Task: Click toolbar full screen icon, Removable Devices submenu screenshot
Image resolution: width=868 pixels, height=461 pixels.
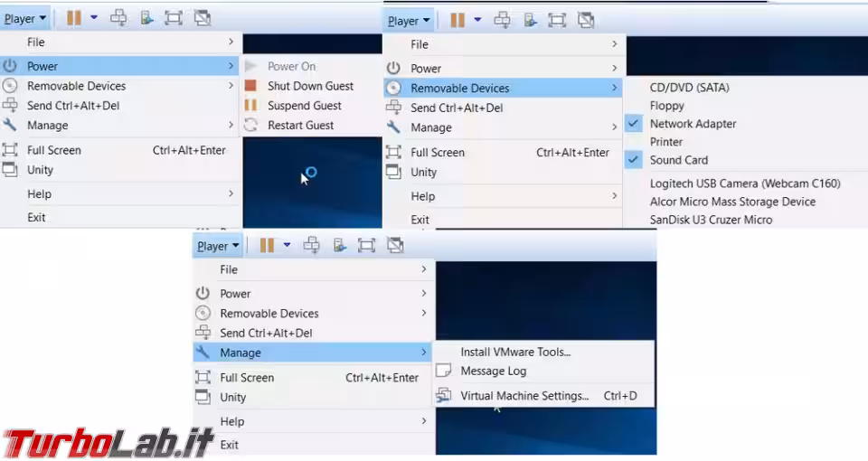Action: pos(557,21)
